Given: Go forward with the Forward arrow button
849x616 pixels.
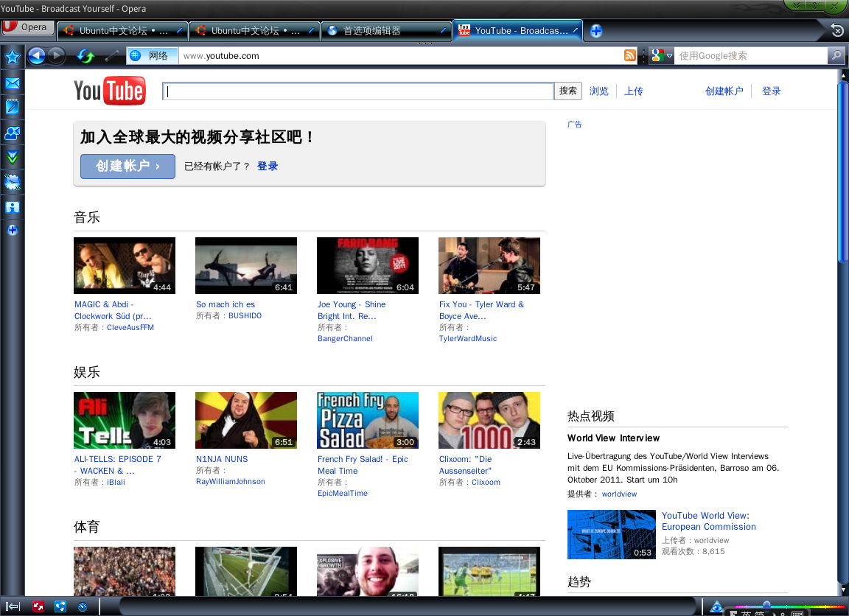Looking at the screenshot, I should (x=56, y=56).
